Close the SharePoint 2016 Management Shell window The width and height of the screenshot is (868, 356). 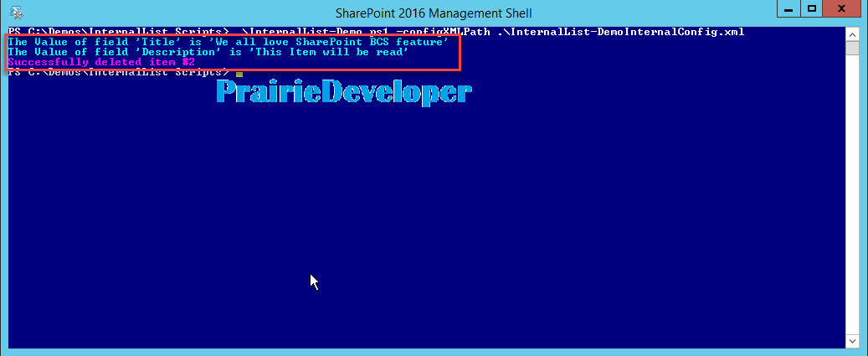pos(841,9)
